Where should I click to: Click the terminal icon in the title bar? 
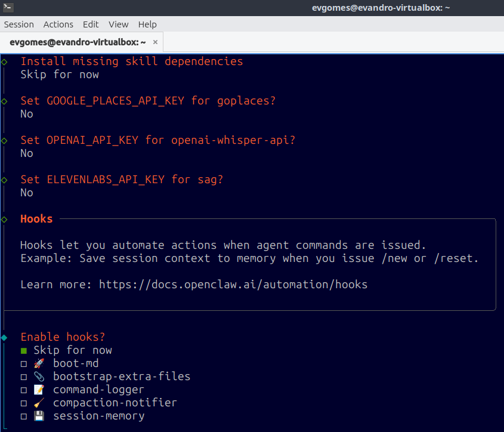click(x=8, y=7)
